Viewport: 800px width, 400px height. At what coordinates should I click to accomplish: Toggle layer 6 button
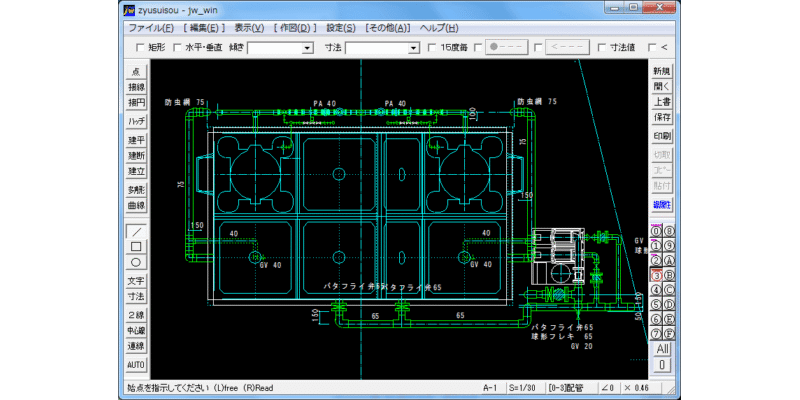point(657,319)
